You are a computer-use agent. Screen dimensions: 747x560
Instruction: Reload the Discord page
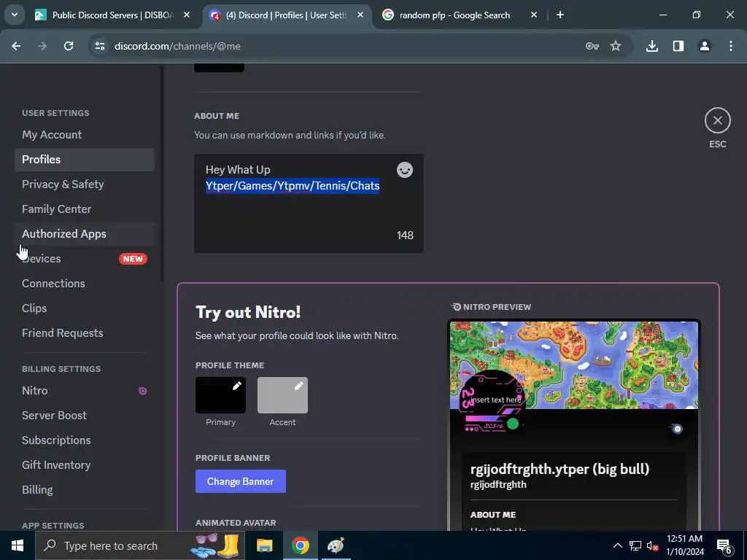[x=69, y=46]
